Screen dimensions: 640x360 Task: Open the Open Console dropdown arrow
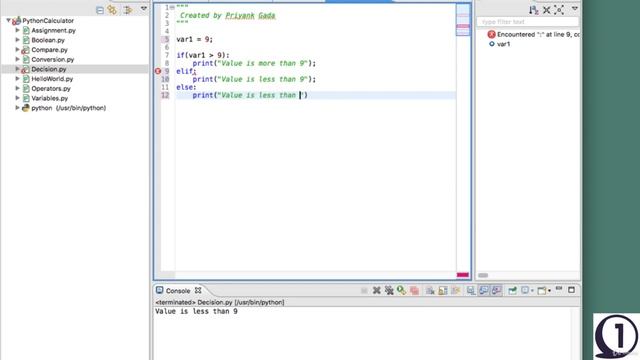(x=549, y=291)
